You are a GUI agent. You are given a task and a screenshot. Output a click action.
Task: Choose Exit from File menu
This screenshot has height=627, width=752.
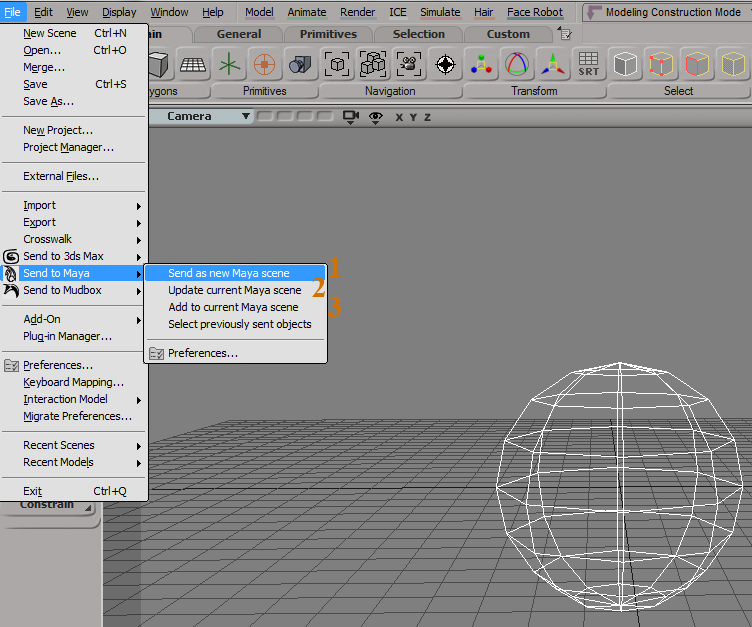tap(74, 491)
